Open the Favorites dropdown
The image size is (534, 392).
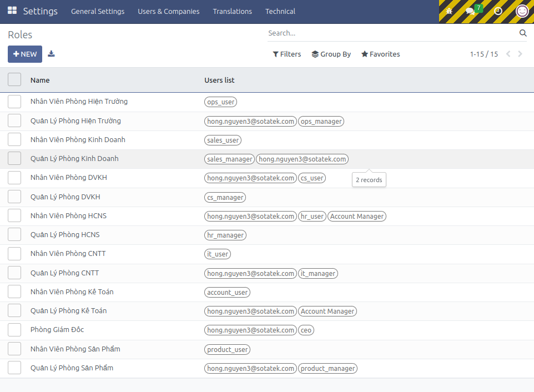coord(380,54)
